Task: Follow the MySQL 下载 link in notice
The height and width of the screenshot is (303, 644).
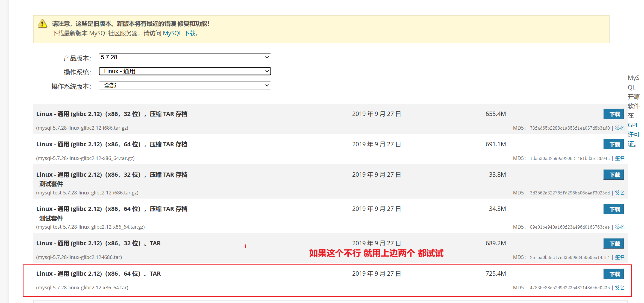Action: click(179, 33)
